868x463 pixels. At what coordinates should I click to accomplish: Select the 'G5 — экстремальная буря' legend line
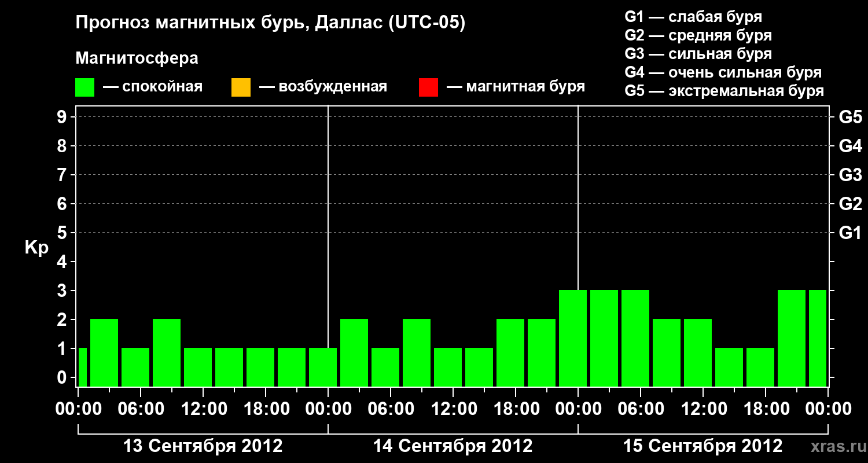tap(724, 91)
